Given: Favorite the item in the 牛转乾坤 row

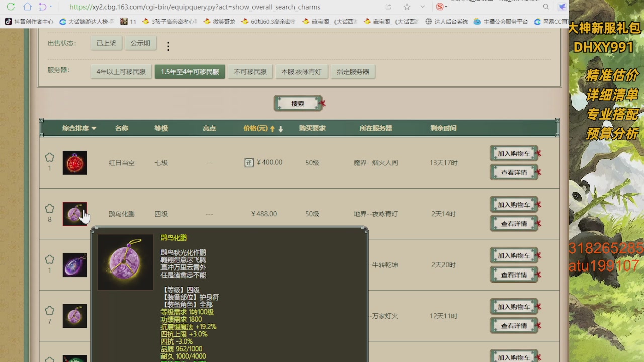Looking at the screenshot, I should [x=49, y=260].
